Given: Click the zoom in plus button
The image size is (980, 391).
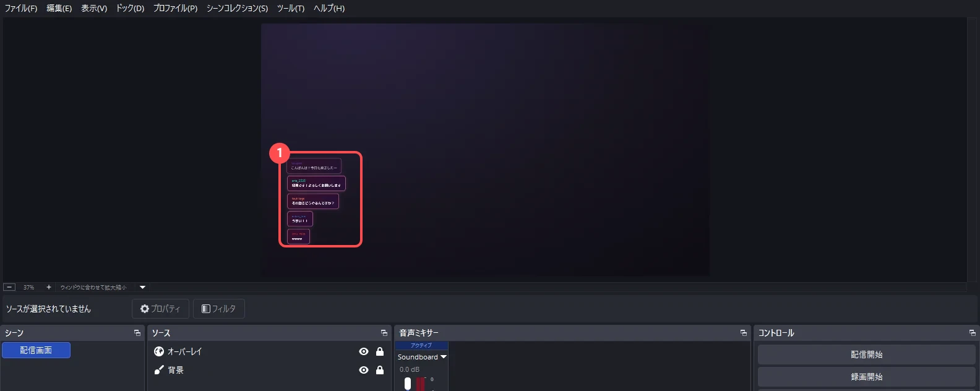Looking at the screenshot, I should 49,287.
